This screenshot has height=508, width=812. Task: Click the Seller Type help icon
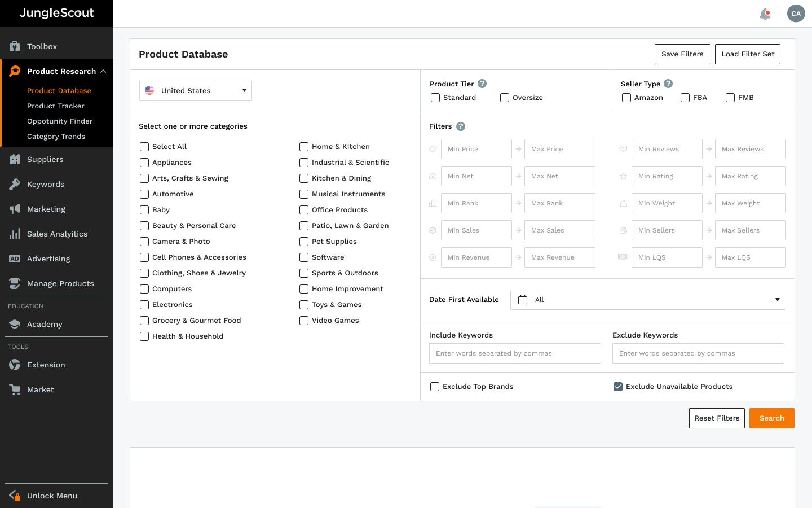tap(668, 84)
